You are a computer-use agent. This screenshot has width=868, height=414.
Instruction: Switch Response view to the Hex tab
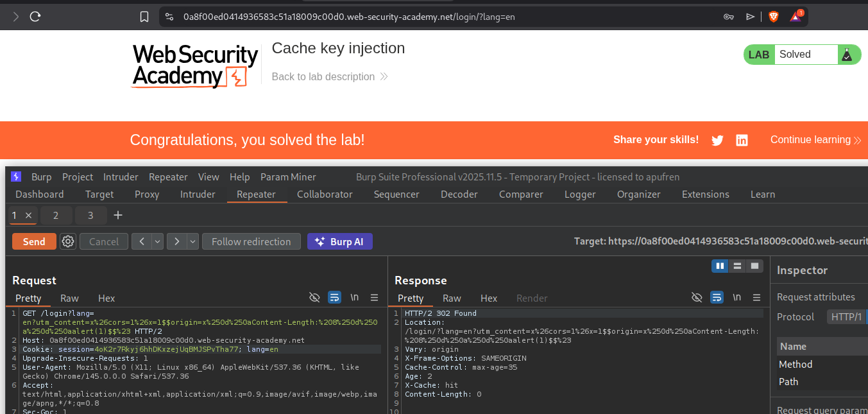click(x=489, y=298)
